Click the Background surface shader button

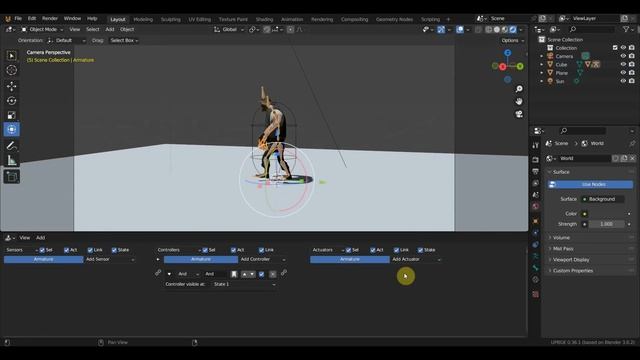click(602, 199)
